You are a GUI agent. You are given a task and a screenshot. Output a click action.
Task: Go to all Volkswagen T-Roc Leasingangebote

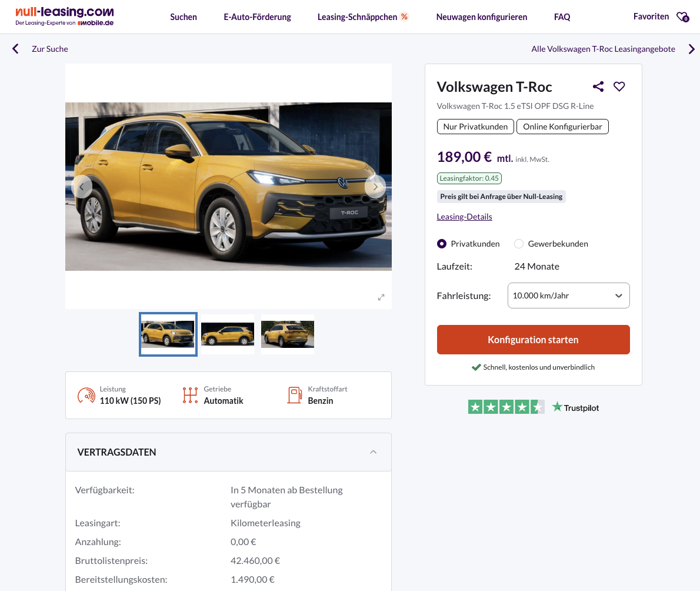[603, 49]
